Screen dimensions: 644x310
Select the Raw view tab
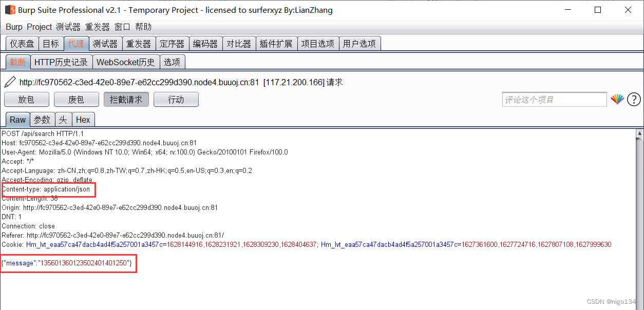click(x=17, y=120)
